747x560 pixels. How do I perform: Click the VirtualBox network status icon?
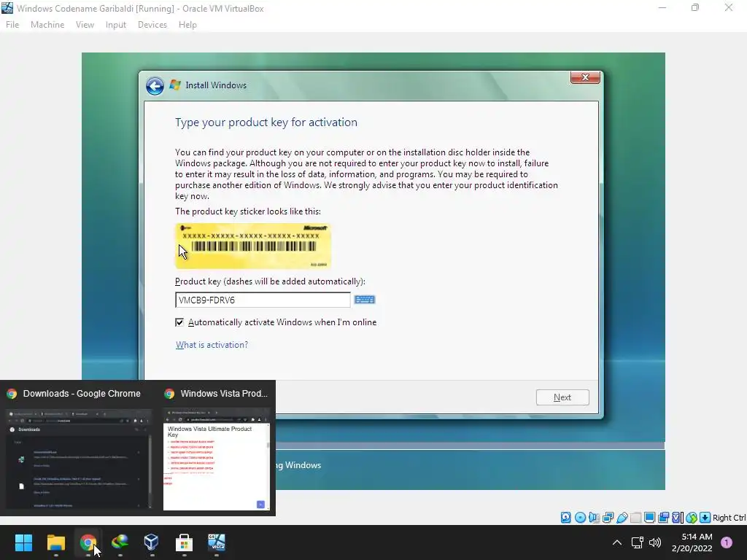click(x=608, y=517)
